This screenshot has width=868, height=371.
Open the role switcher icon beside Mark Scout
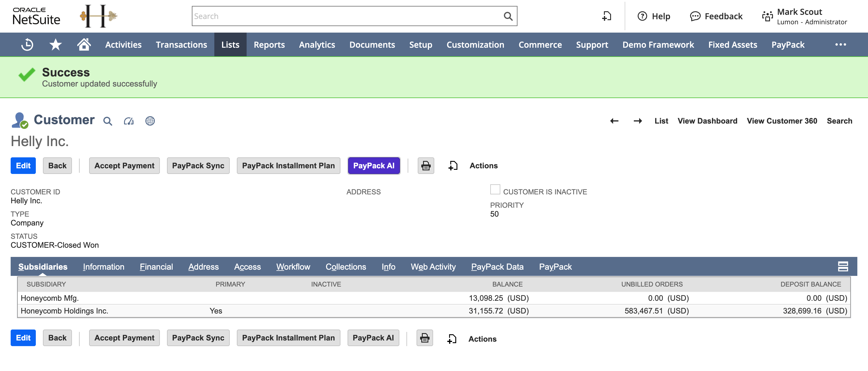click(767, 16)
